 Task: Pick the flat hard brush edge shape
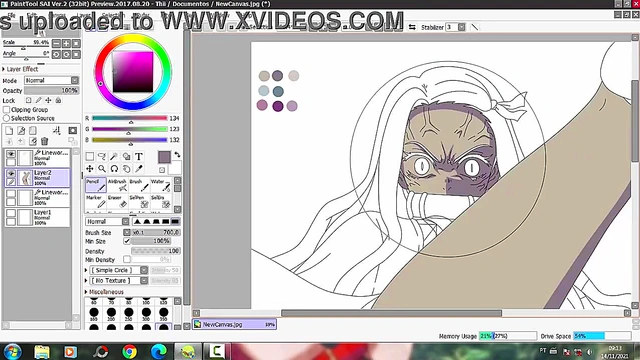175,221
